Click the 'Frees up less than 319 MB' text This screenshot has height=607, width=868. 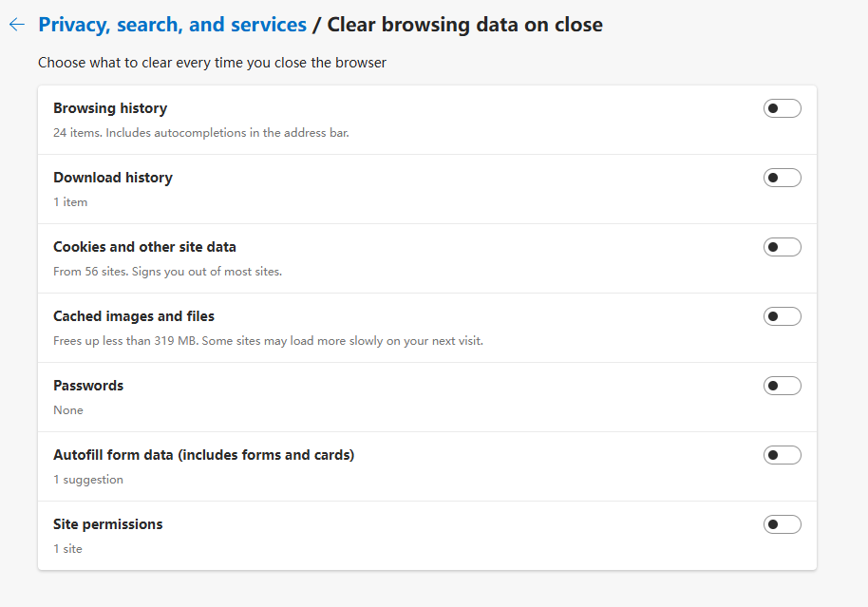tap(268, 341)
